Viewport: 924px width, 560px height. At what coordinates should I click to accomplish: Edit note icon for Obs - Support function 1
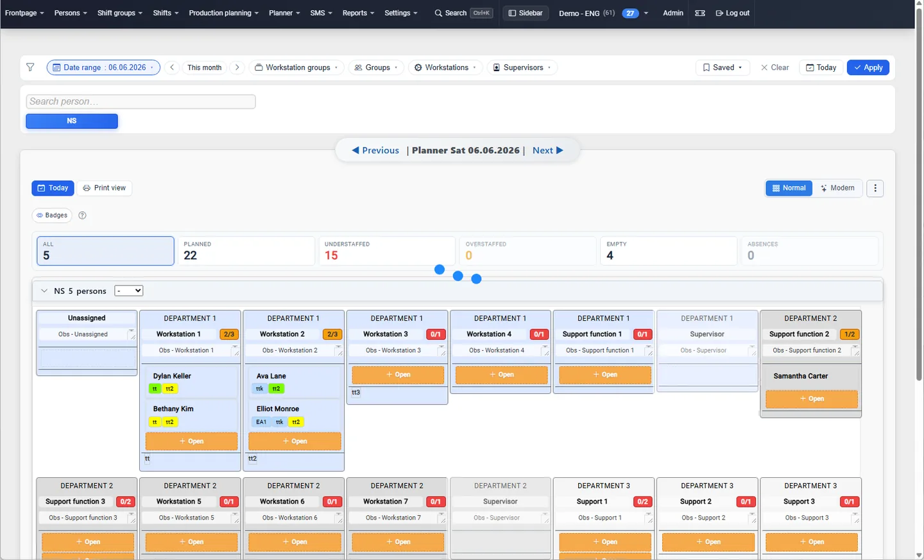(649, 351)
